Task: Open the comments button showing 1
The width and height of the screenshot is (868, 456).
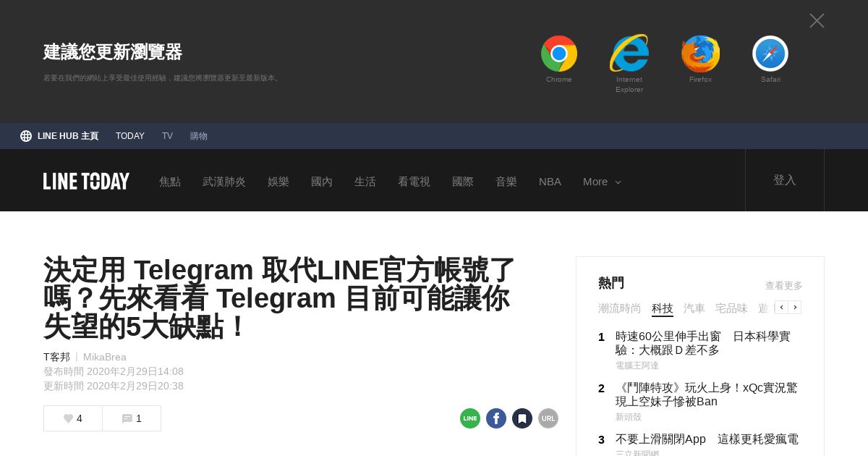Action: [132, 418]
